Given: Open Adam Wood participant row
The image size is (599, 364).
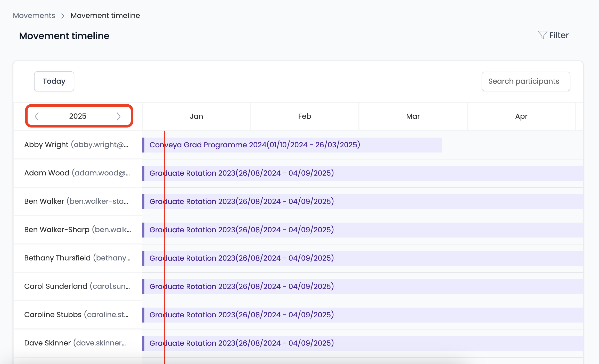Looking at the screenshot, I should 78,173.
